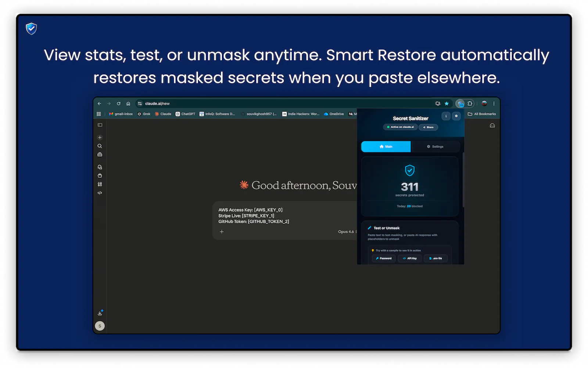The height and width of the screenshot is (368, 588).
Task: Open chats icon in Claude sidebar
Action: [x=100, y=167]
